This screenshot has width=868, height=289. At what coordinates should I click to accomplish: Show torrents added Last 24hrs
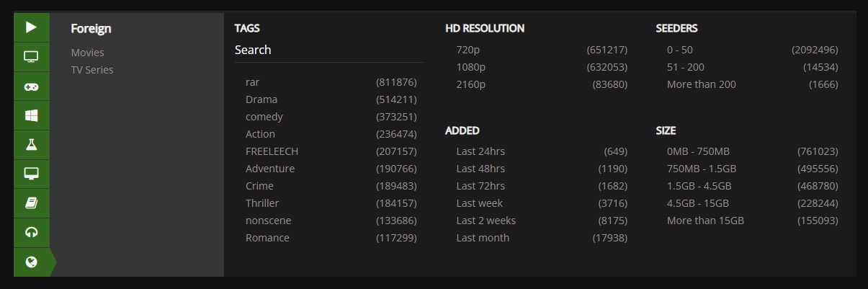click(480, 151)
